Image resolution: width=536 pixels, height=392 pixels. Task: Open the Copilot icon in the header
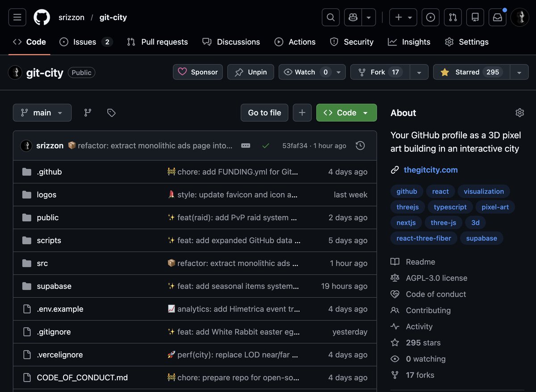click(x=353, y=17)
